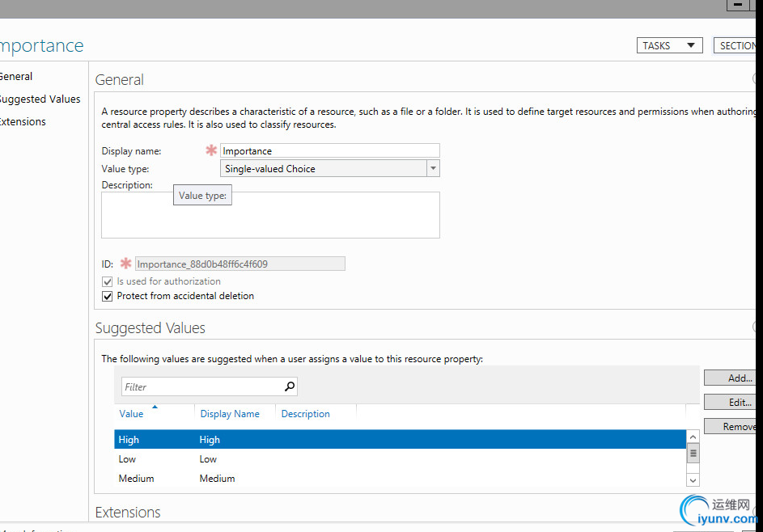Click the suggested values scrollbar thumb
Viewport: 763px width, 532px height.
tap(693, 454)
